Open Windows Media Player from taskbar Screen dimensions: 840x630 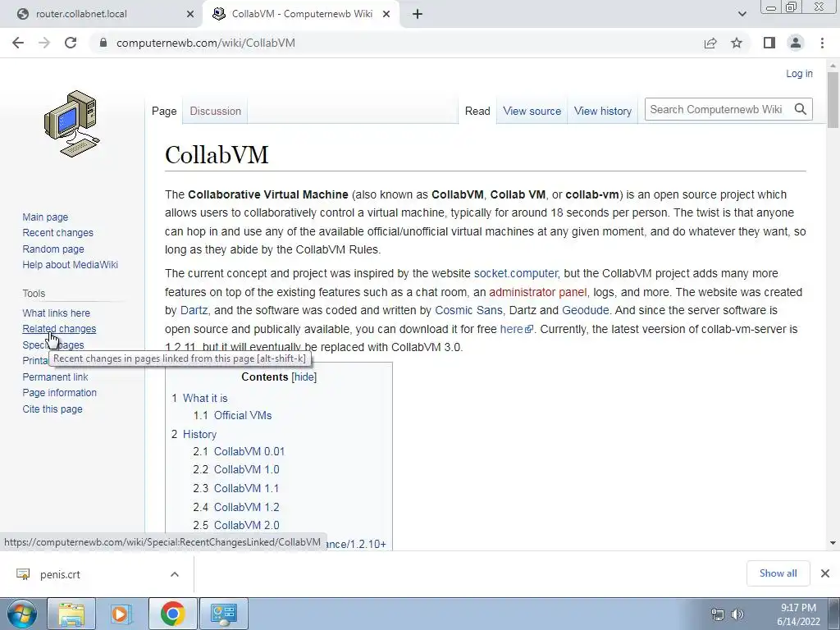point(121,614)
